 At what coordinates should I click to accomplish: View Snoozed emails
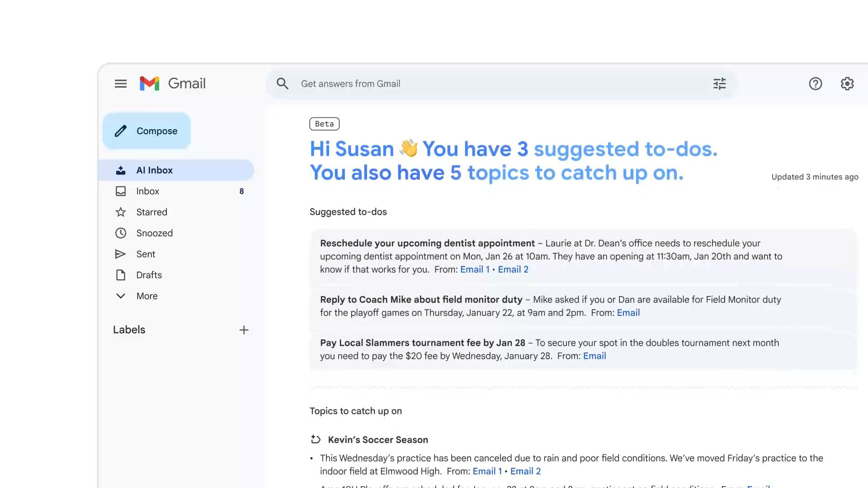coord(154,233)
